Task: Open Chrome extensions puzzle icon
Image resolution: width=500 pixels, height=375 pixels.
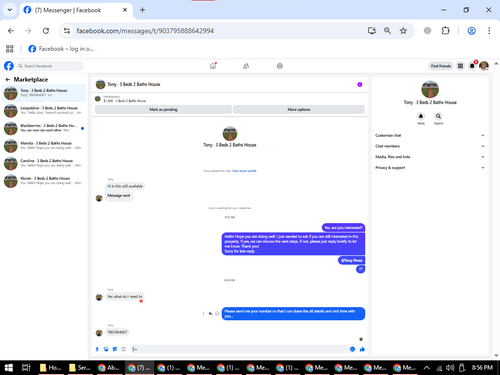Action: 445,31
